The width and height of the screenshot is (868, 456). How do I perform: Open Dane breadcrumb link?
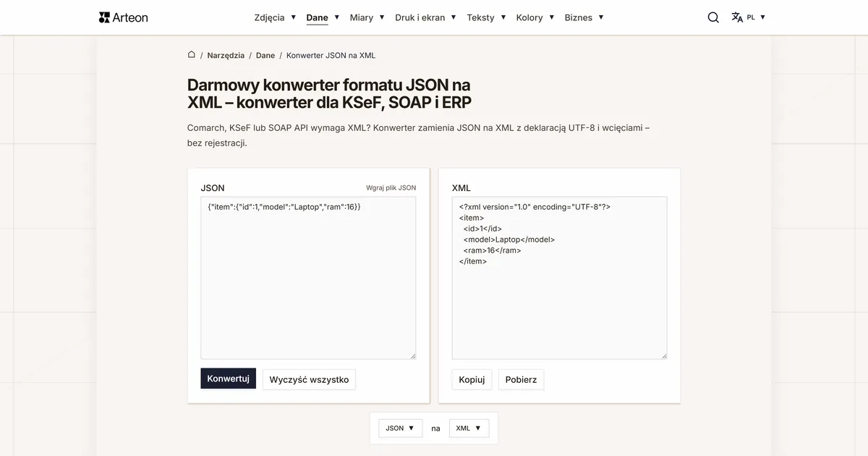coord(265,55)
